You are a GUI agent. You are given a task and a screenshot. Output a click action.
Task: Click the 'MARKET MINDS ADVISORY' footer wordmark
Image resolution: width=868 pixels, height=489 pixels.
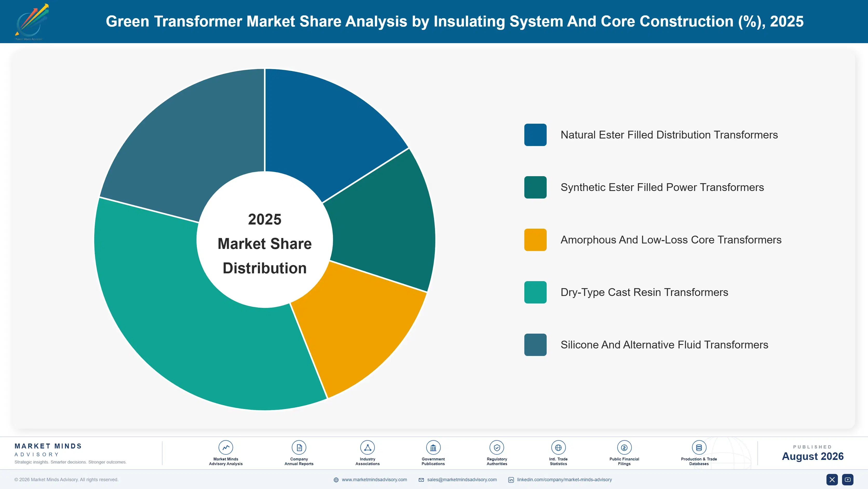point(48,450)
